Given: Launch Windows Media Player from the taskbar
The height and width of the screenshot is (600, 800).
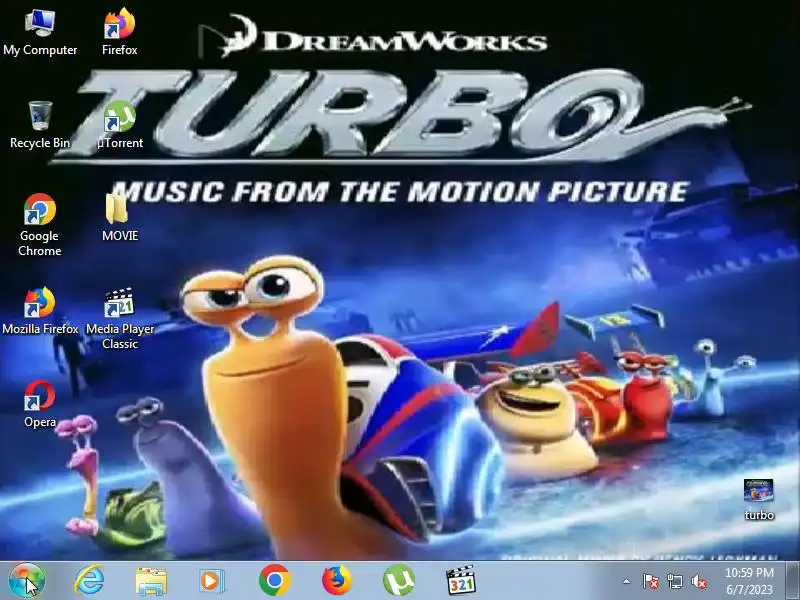Looking at the screenshot, I should click(x=212, y=581).
